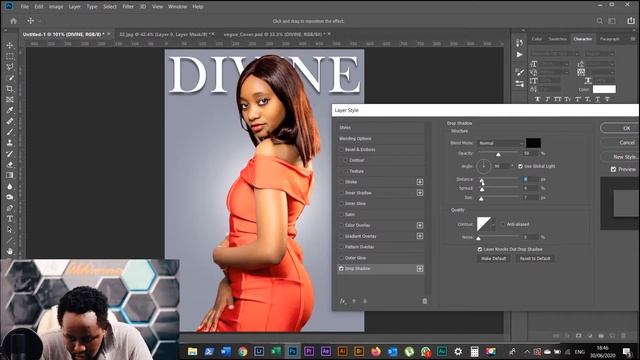
Task: Select the Clone Stamp tool
Action: pos(10,143)
